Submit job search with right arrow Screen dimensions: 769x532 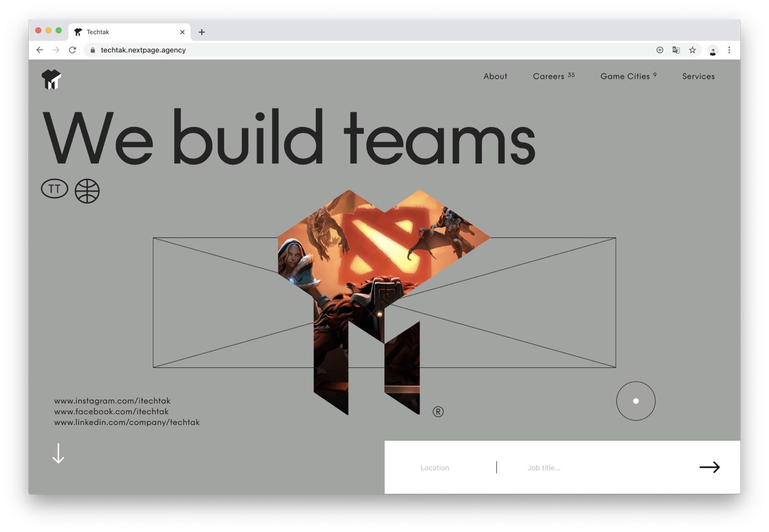pos(710,467)
